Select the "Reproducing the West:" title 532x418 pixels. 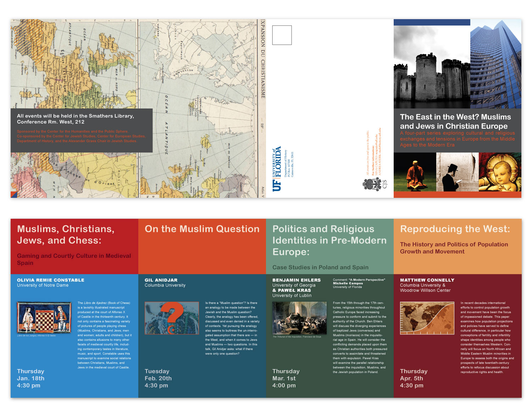455,229
